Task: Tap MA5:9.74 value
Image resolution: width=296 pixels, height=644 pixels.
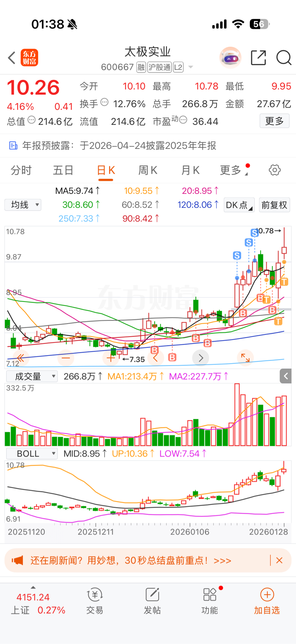Action: coord(77,191)
